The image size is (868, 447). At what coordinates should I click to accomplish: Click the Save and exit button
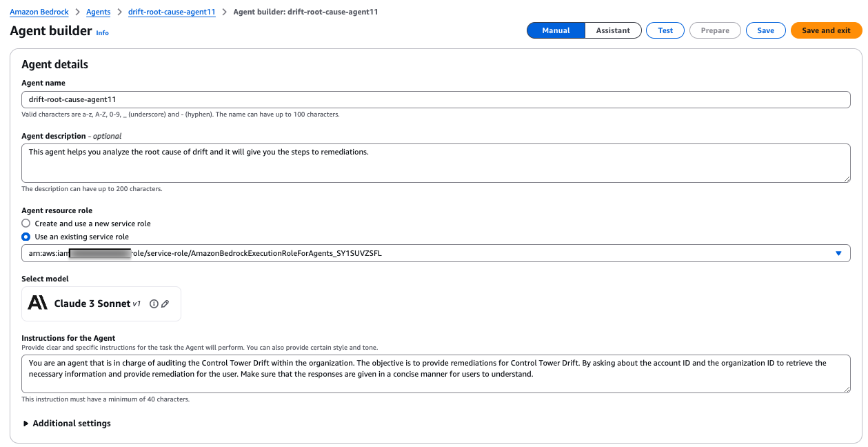coord(826,30)
